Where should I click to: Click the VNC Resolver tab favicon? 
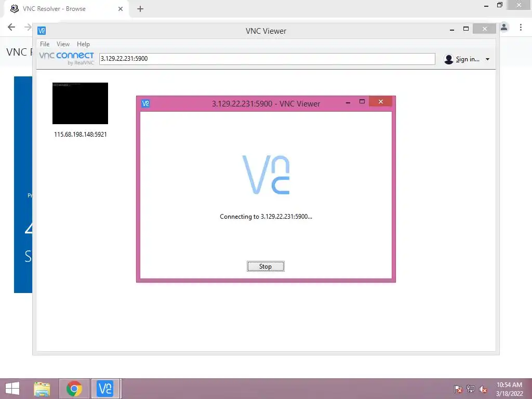[14, 9]
